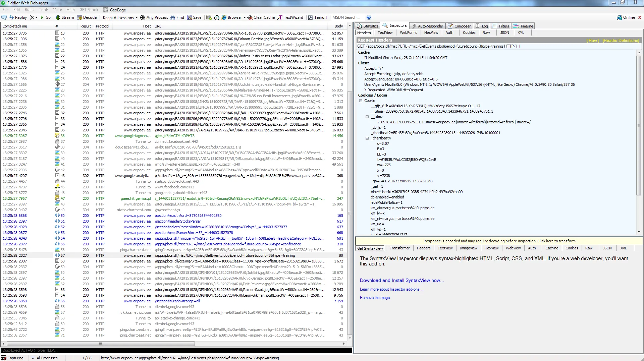Click the Clear Cache toolbar icon

250,17
